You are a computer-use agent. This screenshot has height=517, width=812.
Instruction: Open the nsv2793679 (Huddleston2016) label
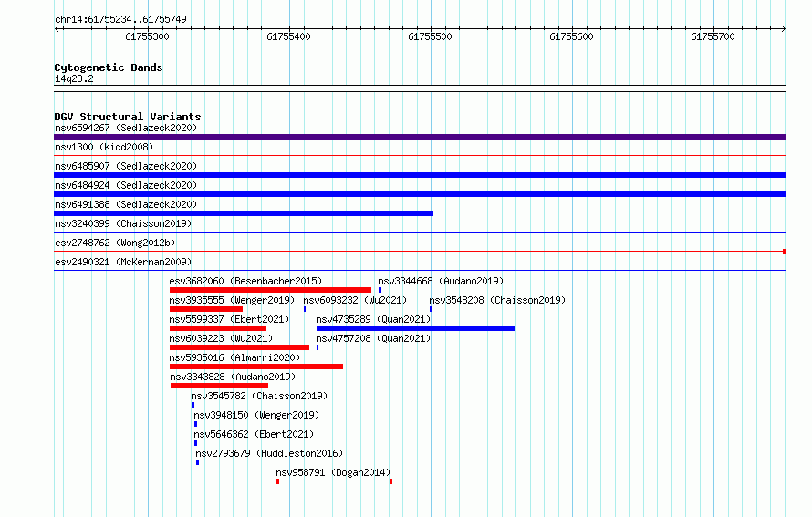[269, 453]
